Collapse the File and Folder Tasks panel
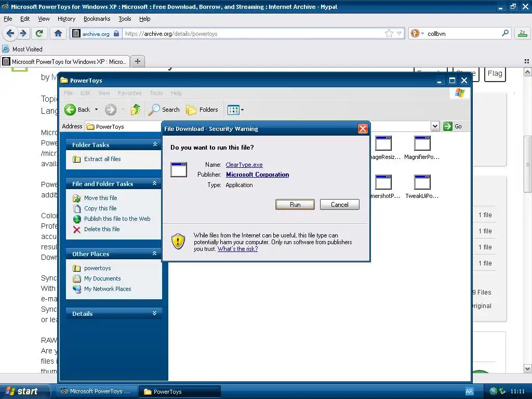 155,183
